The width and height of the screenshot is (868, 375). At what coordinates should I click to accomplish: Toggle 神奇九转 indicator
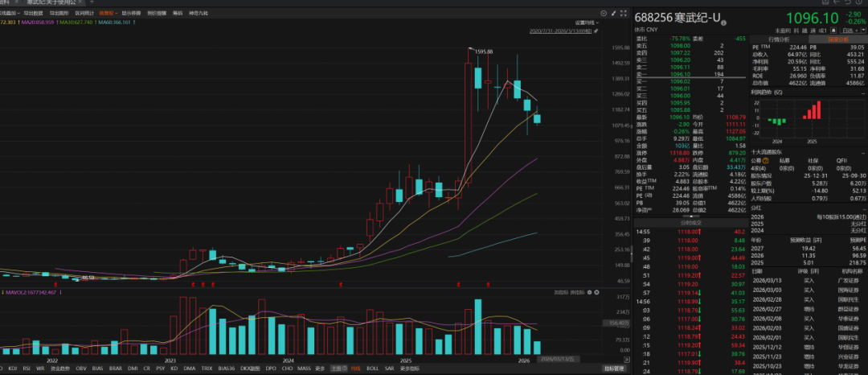(199, 14)
